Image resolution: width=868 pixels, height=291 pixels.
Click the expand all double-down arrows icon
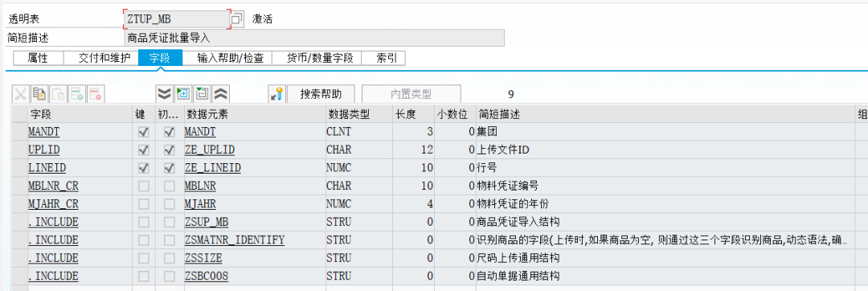(x=165, y=94)
